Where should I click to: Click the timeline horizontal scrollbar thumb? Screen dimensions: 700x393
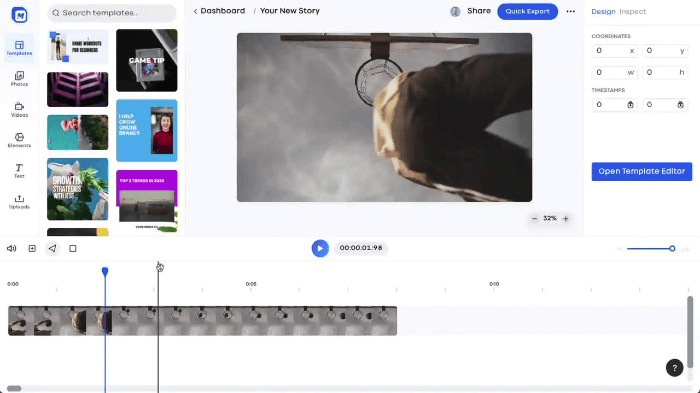(x=14, y=389)
